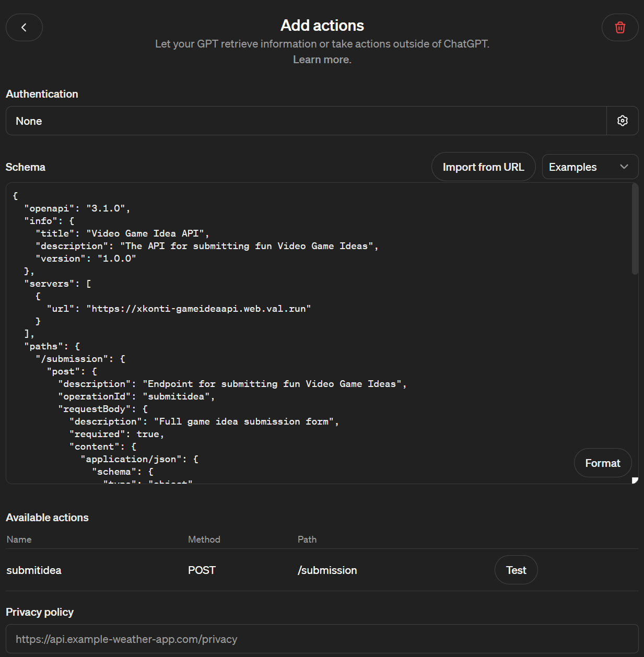Viewport: 644px width, 657px height.
Task: Click the /submission path text
Action: click(x=327, y=570)
